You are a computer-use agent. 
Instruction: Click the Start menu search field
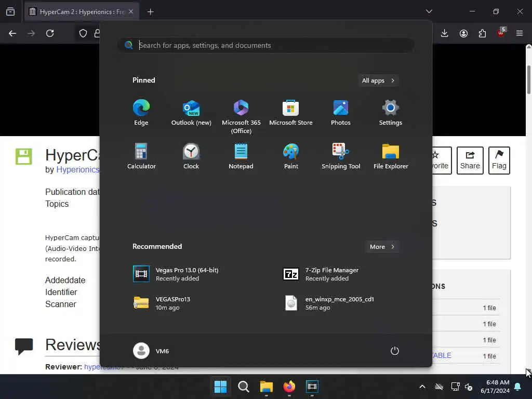(x=265, y=45)
